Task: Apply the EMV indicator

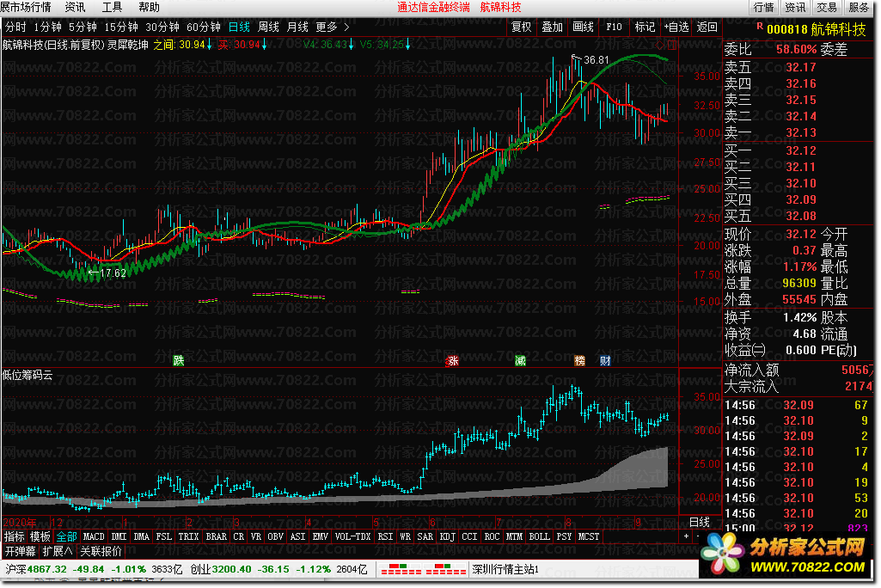Action: [321, 536]
